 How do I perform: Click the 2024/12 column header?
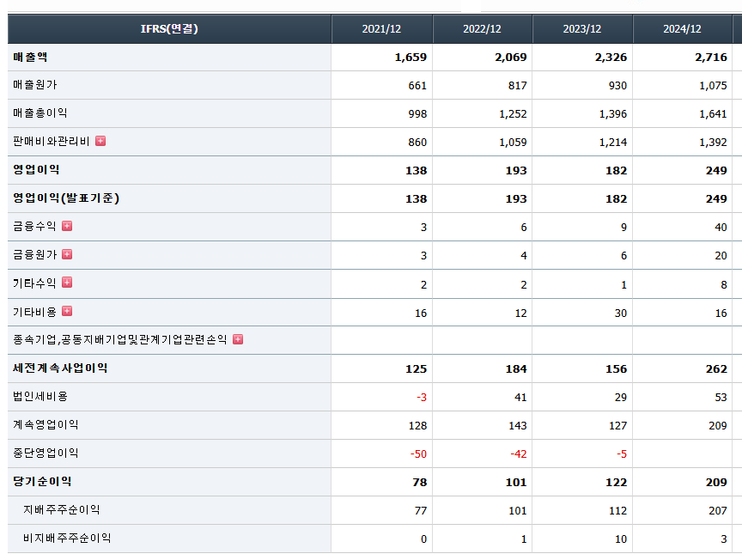(682, 29)
